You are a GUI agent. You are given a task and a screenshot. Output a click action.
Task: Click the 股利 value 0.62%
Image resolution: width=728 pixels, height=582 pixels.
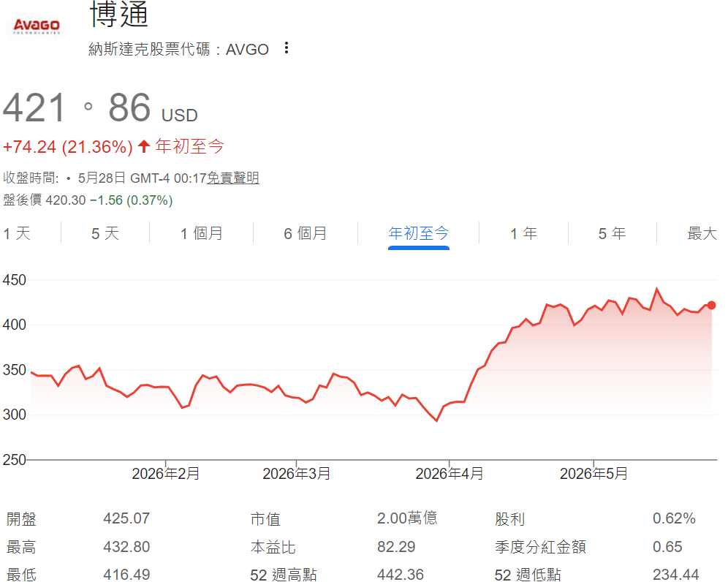point(674,518)
